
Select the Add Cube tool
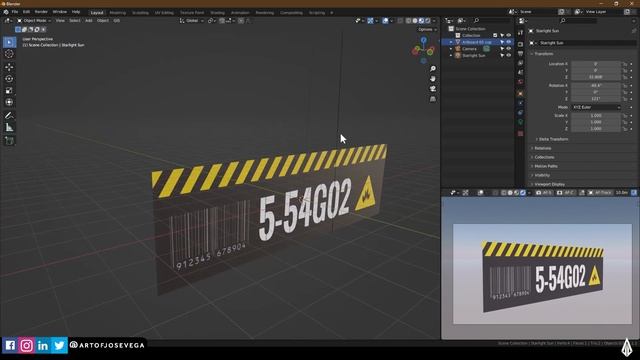(x=9, y=141)
